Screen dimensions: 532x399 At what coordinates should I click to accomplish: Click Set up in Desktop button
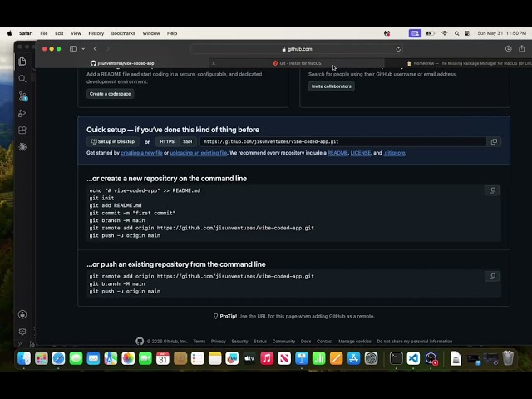[x=113, y=142]
